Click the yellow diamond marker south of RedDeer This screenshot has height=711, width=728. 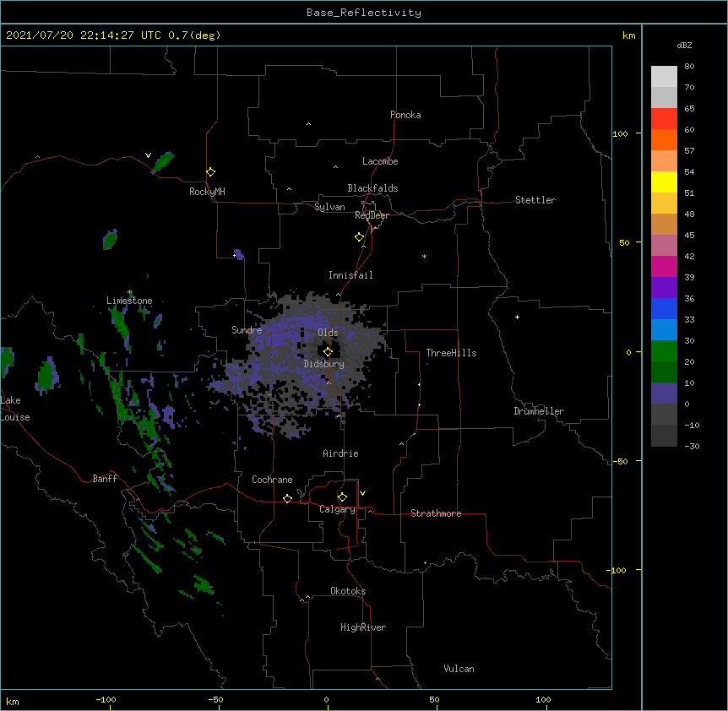click(x=359, y=237)
